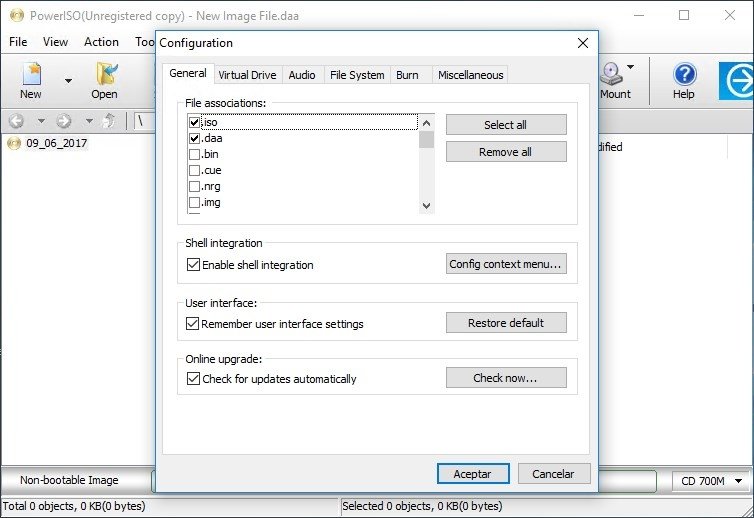Click the Select all button
This screenshot has width=754, height=518.
click(x=506, y=125)
